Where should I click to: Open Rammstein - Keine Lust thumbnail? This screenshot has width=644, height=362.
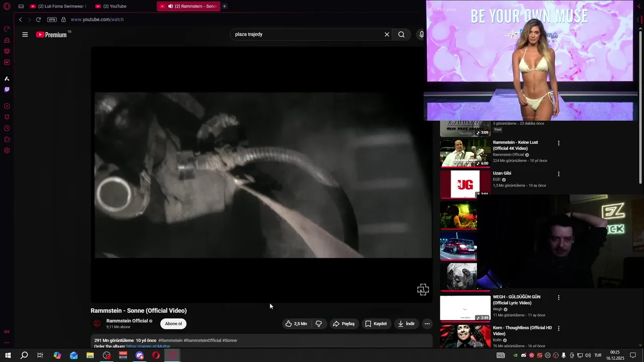pos(465,153)
